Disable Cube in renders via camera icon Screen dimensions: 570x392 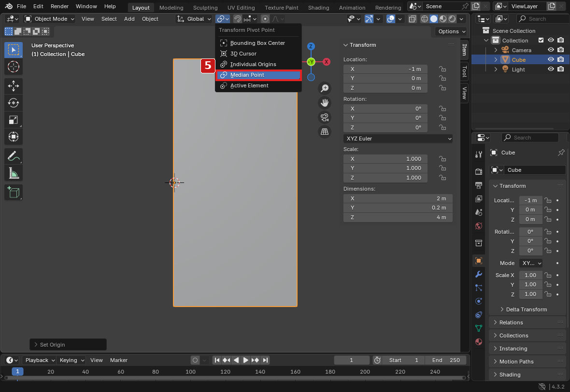pyautogui.click(x=560, y=59)
